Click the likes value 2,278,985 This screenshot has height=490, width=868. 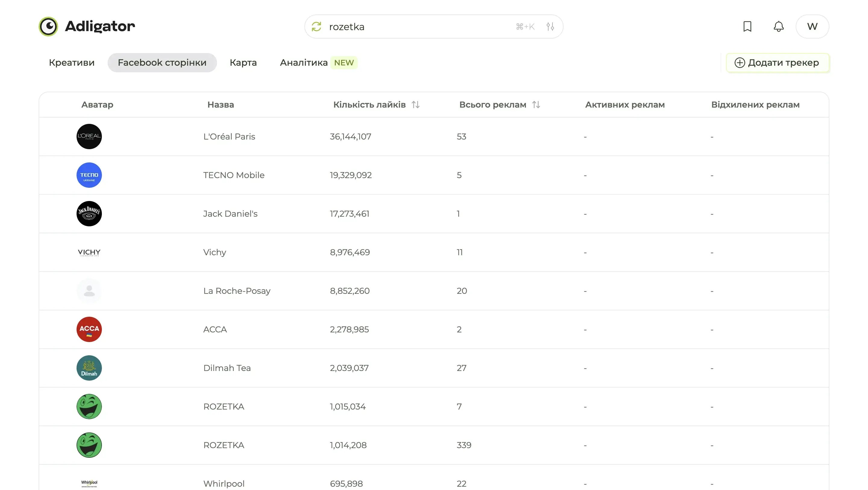349,329
